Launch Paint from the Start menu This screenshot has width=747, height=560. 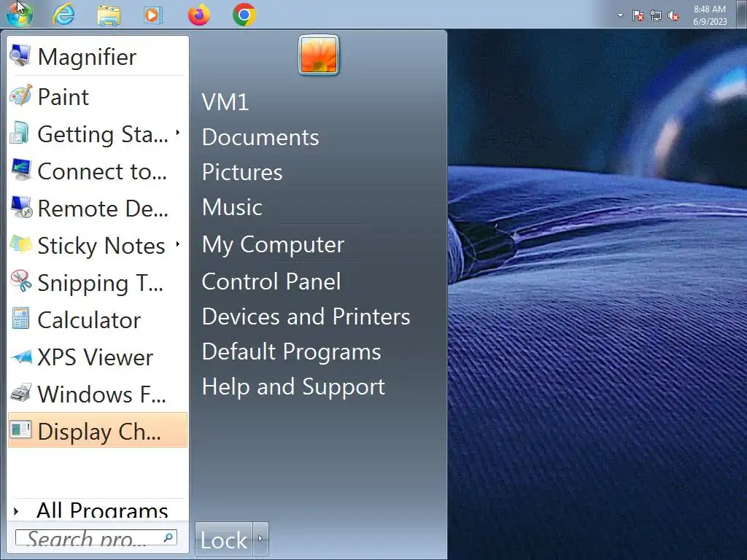coord(98,97)
